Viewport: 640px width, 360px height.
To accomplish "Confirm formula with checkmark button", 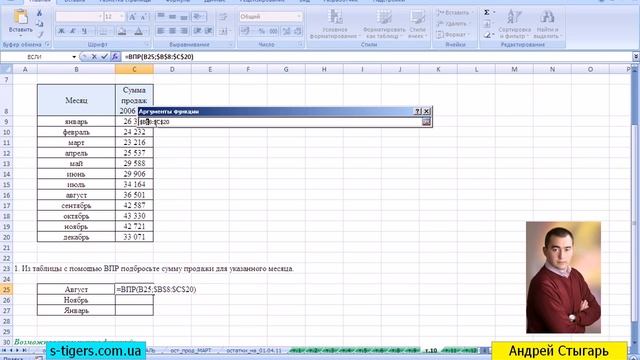I will pyautogui.click(x=104, y=57).
